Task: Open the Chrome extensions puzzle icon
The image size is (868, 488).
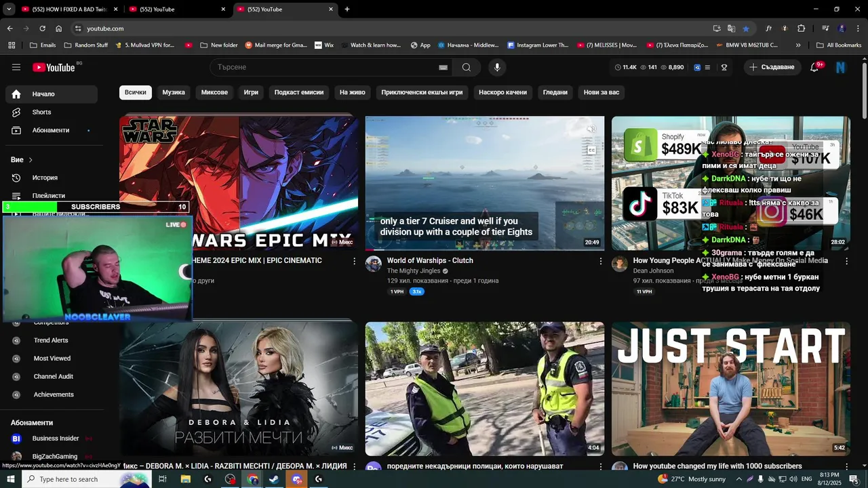Action: [x=801, y=28]
